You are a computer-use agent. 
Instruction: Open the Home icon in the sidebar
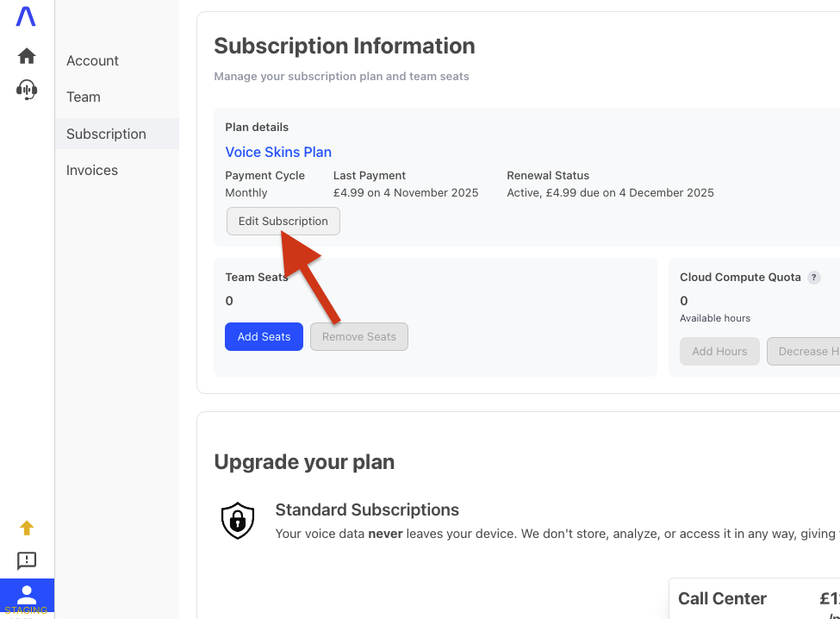click(x=26, y=55)
